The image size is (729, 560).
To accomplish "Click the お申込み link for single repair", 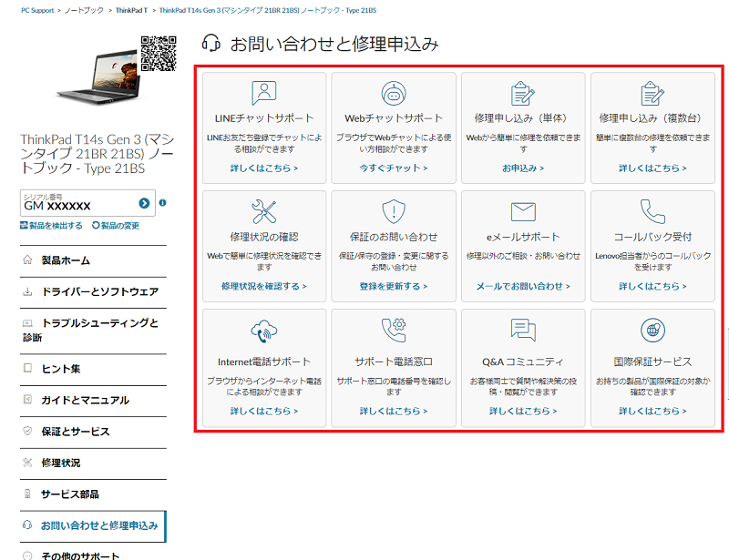I will coord(523,168).
